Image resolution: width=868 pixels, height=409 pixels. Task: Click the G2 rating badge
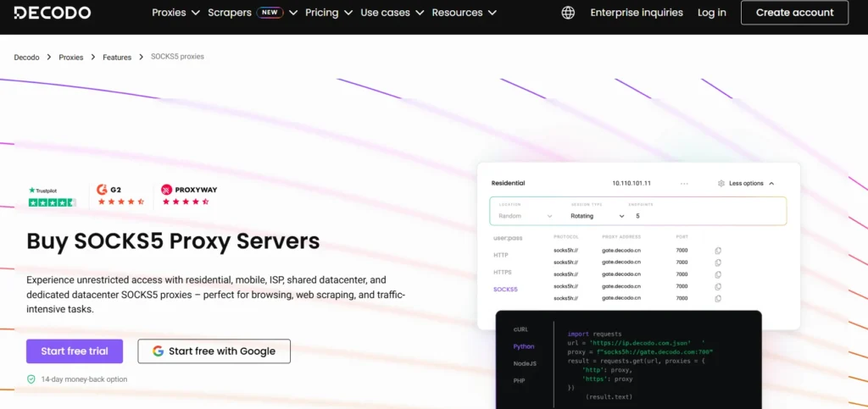[x=120, y=195]
